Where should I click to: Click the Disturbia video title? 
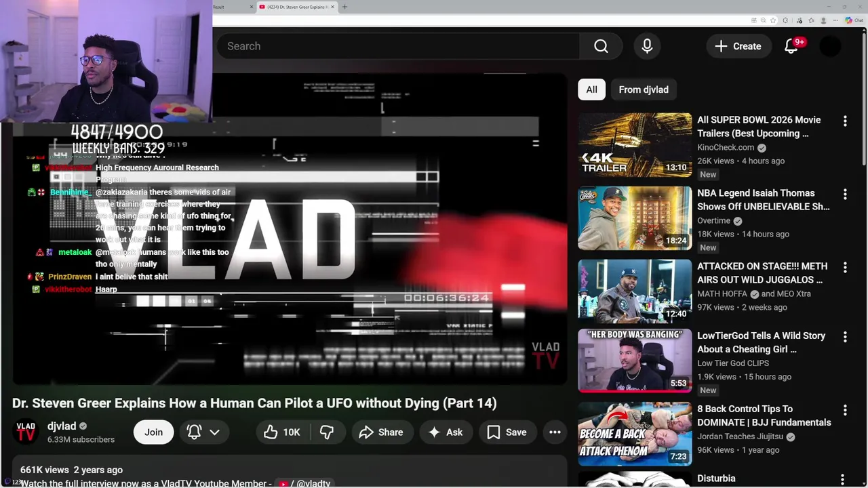point(716,479)
